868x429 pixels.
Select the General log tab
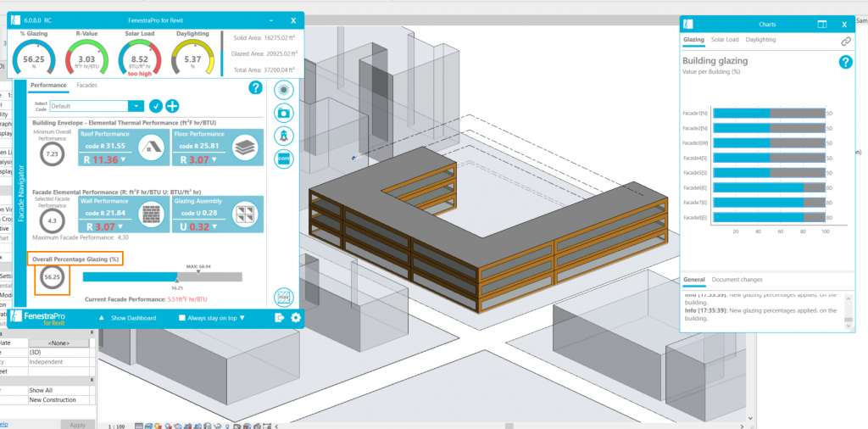point(694,280)
